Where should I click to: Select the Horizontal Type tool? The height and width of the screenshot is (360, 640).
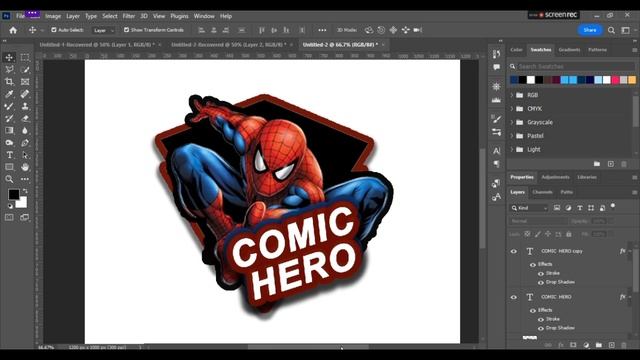pos(9,155)
